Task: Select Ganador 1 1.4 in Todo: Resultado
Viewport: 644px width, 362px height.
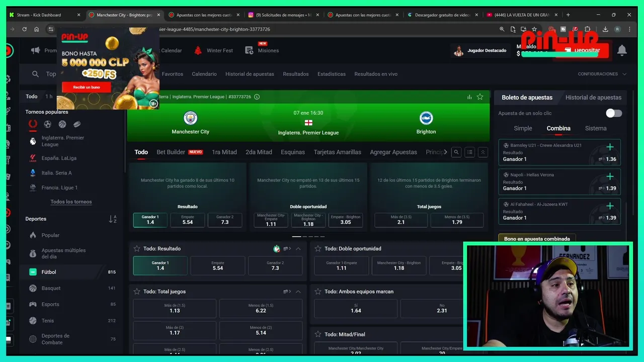Action: [x=160, y=265]
